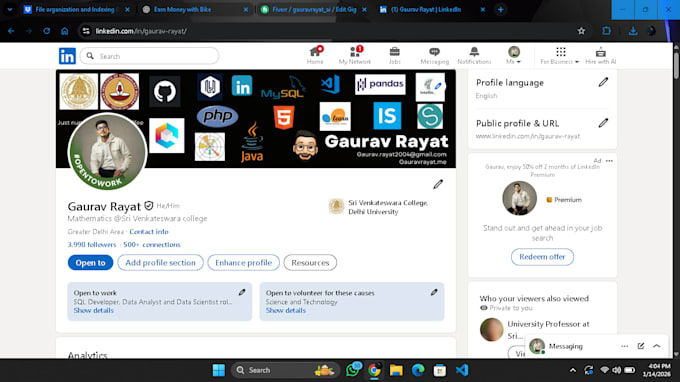Open the Jobs briefcase icon
Viewport: 680px width, 382px height.
coord(395,56)
